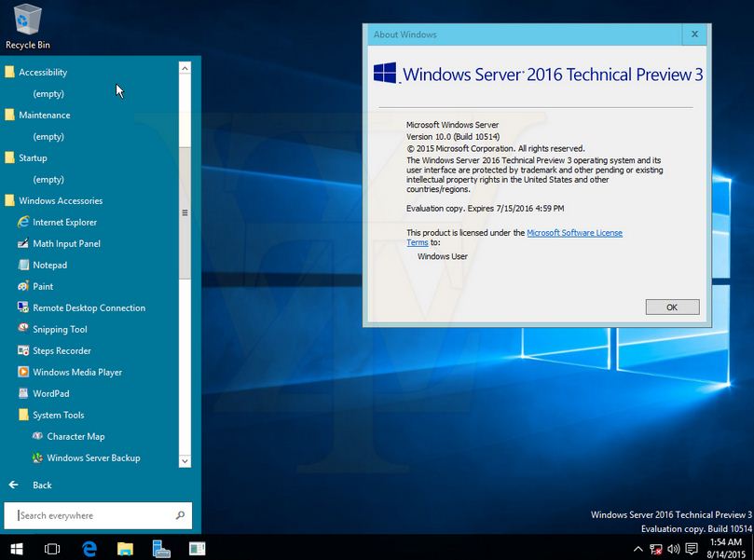This screenshot has width=754, height=560.
Task: Click the back arrow in Start menu
Action: 14,485
